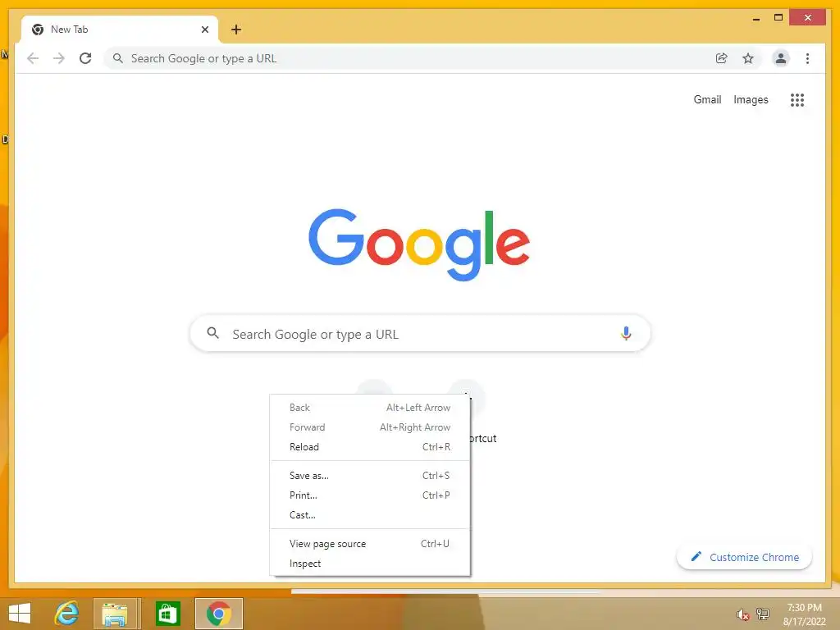Select View page source menu entry
The image size is (840, 630).
370,544
